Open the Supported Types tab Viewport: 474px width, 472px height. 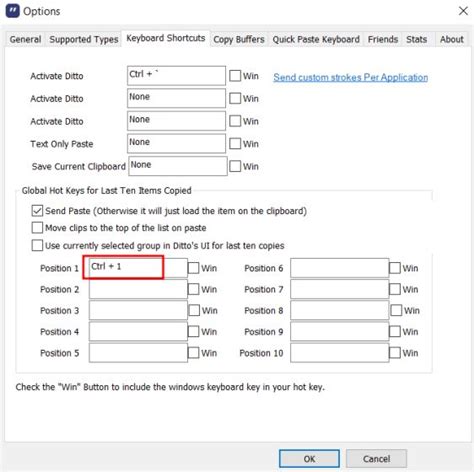coord(84,39)
